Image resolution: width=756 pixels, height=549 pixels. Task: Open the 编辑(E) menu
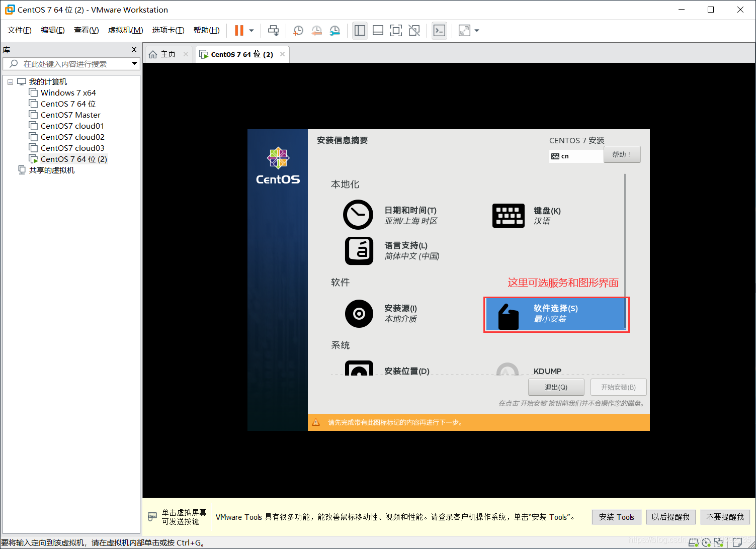click(x=53, y=30)
